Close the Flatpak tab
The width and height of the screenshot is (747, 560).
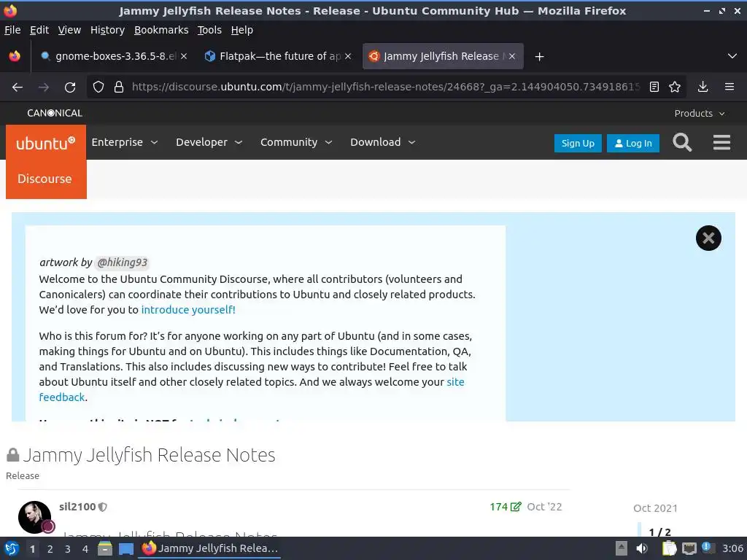pyautogui.click(x=348, y=56)
